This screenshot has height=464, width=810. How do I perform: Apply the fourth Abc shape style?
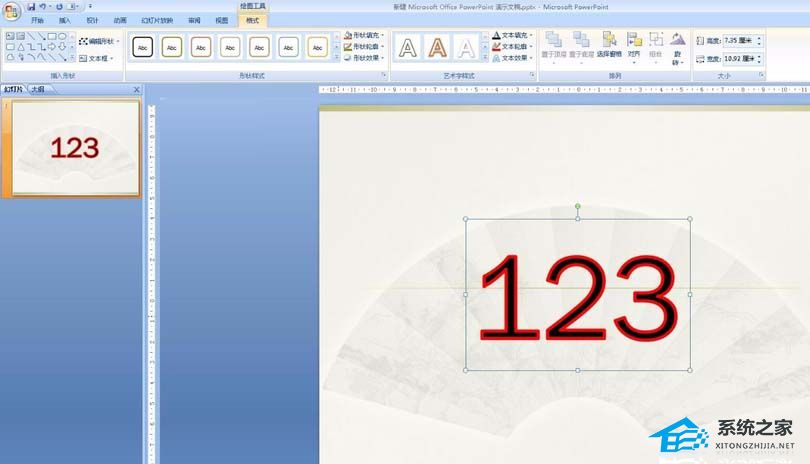230,48
